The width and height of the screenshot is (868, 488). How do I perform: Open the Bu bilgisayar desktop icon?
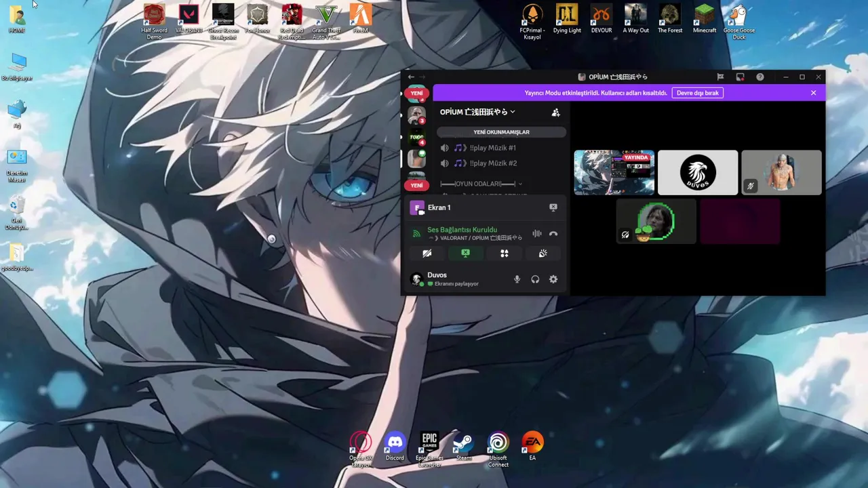tap(17, 66)
